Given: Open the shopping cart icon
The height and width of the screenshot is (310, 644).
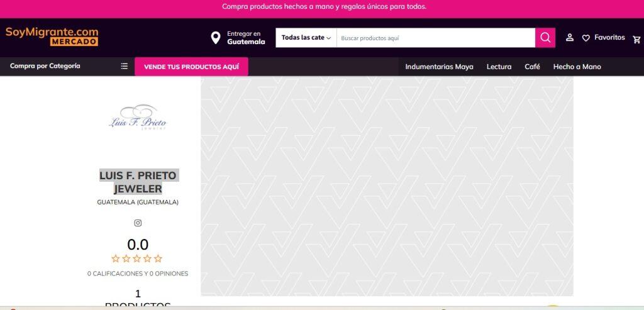Looking at the screenshot, I should pos(636,38).
